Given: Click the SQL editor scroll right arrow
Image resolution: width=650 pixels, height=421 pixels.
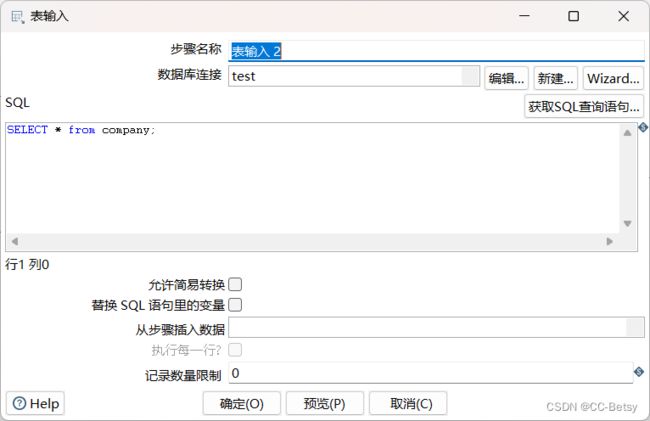Looking at the screenshot, I should pos(609,241).
